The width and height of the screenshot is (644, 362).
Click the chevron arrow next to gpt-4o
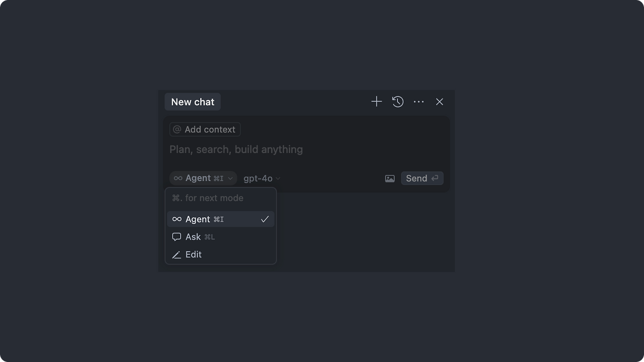tap(278, 178)
